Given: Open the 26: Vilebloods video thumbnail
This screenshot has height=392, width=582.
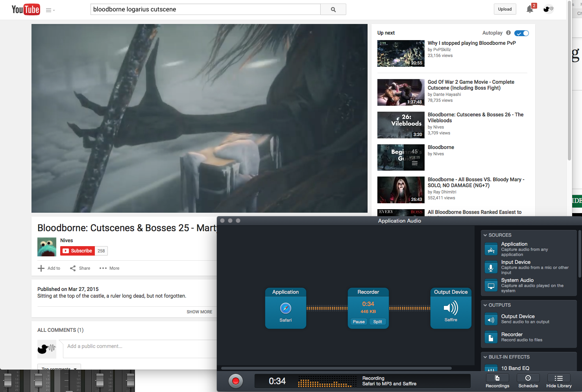Looking at the screenshot, I should [x=401, y=125].
